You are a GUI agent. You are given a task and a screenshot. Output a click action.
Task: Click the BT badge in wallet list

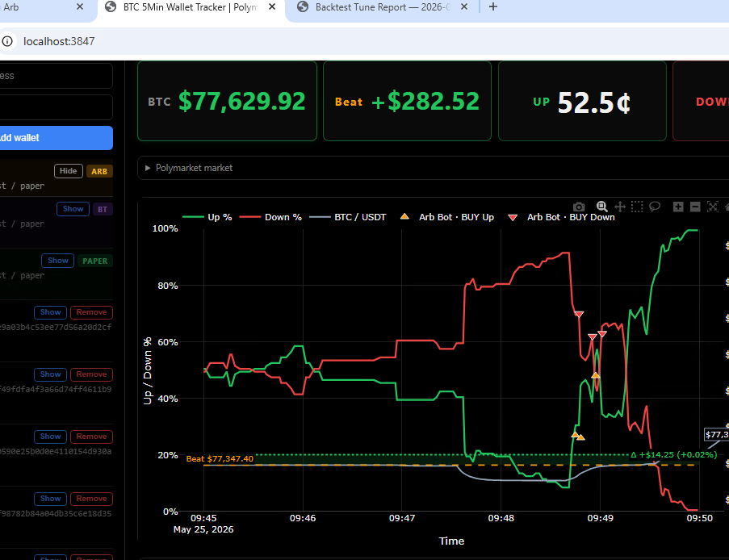coord(103,210)
